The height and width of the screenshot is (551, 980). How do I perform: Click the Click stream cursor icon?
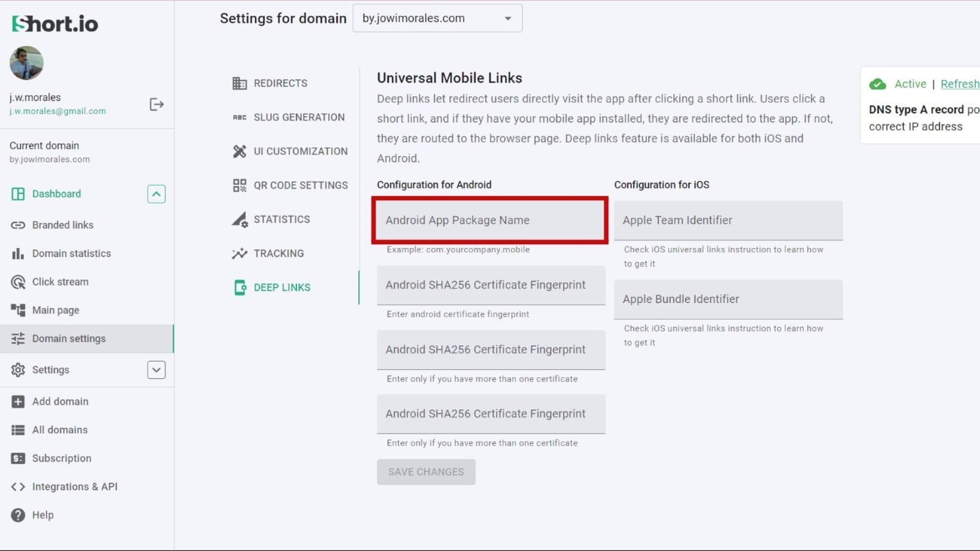point(18,282)
